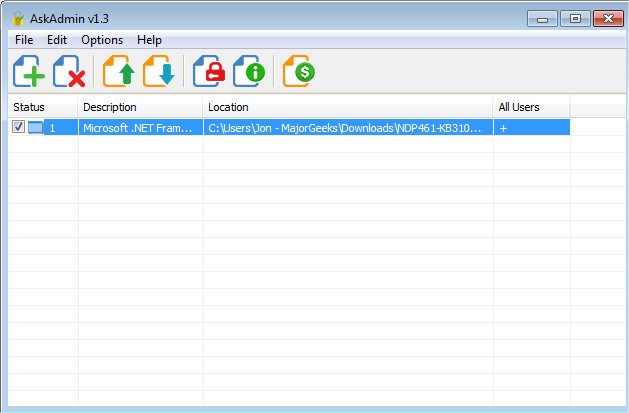Image resolution: width=629 pixels, height=413 pixels.
Task: Uncheck the status checkbox for entry 1
Action: pos(18,127)
